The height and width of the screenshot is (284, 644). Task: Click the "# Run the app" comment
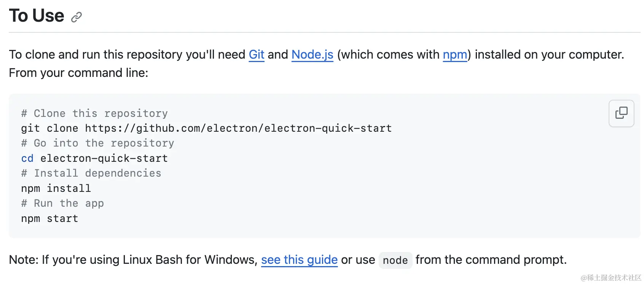(62, 203)
